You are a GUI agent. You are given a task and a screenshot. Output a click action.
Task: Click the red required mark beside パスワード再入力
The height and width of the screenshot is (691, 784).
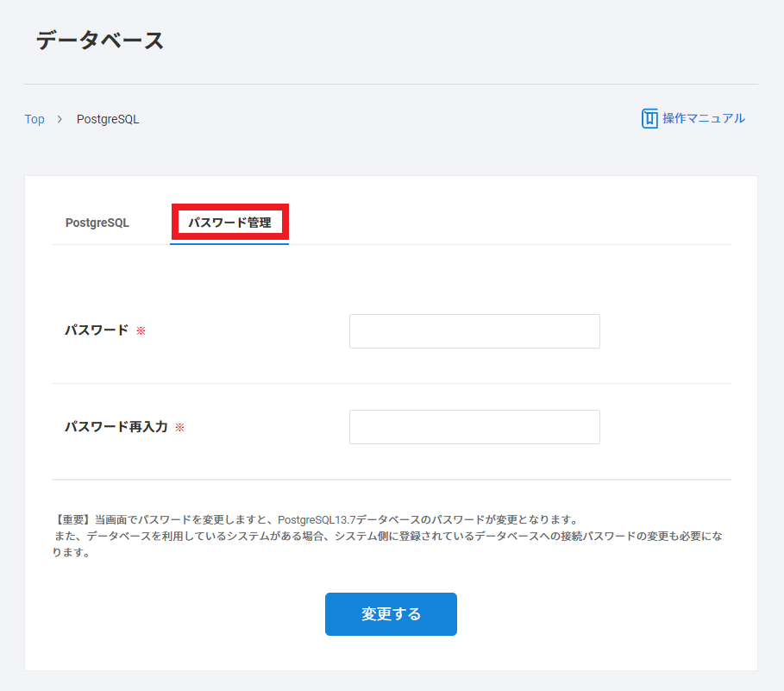179,427
